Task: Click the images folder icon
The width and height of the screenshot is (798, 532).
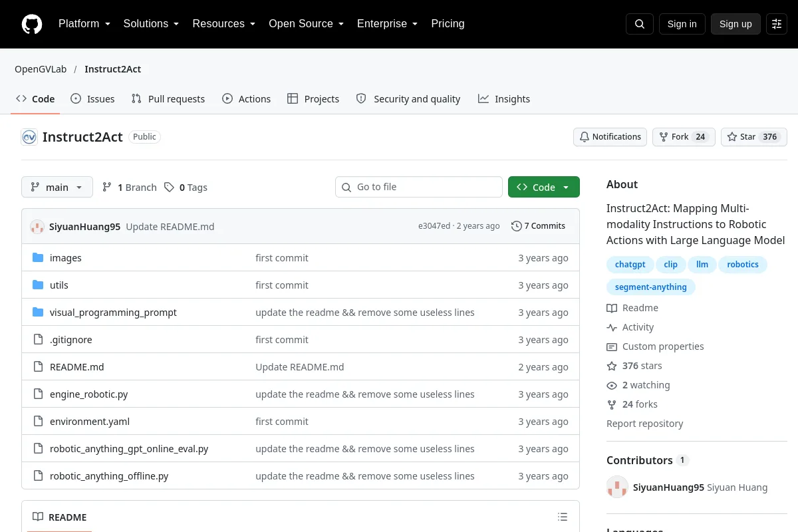Action: (x=38, y=258)
